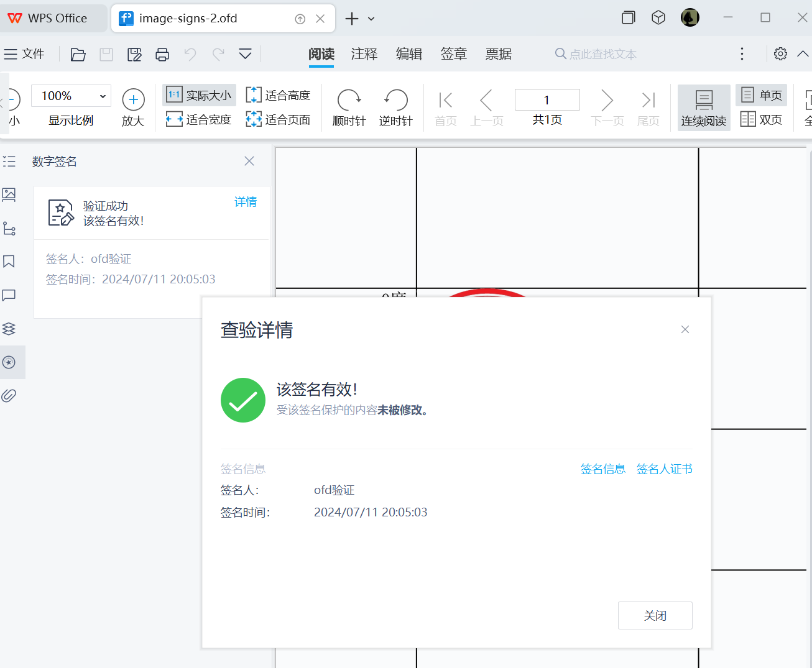Viewport: 812px width, 668px height.
Task: Switch to the 编辑 tab
Action: point(409,54)
